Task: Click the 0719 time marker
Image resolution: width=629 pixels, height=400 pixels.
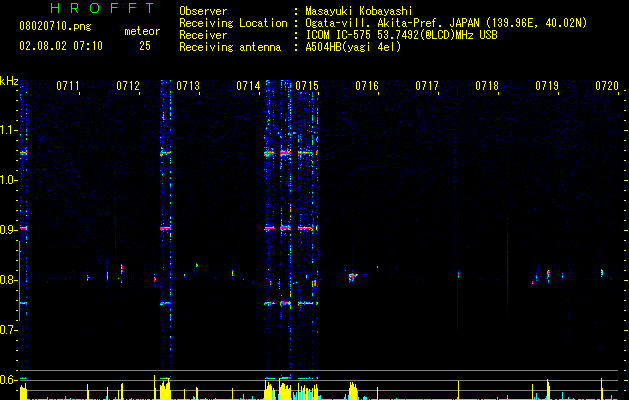Action: coord(547,86)
